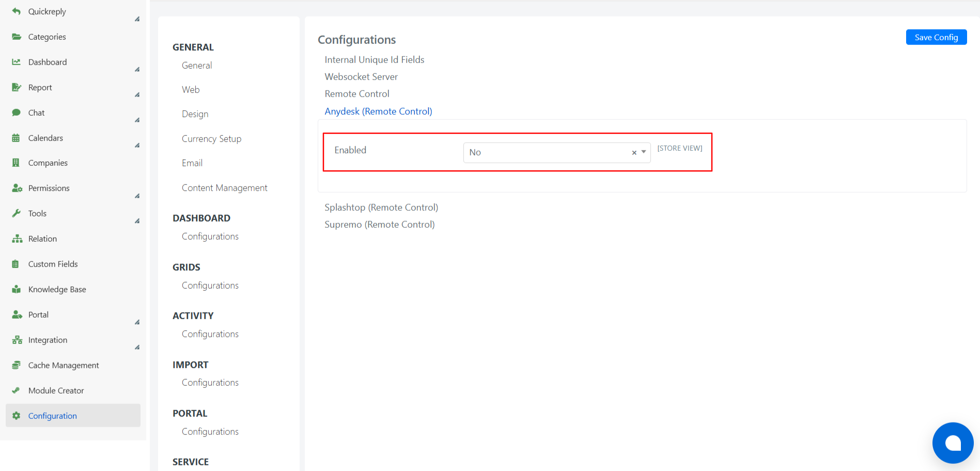Viewport: 980px width, 471px height.
Task: Expand Supremo (Remote Control) section
Action: pos(380,225)
